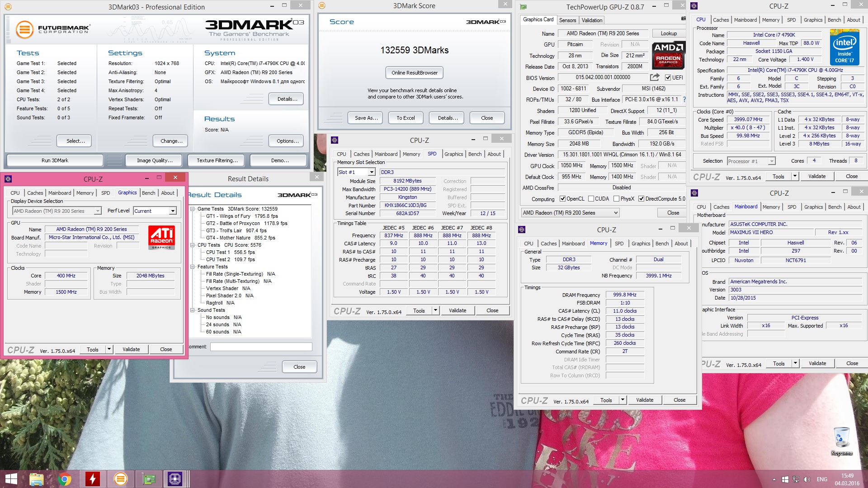Open the Slot #1 memory slot dropdown
This screenshot has height=488, width=868.
(371, 172)
